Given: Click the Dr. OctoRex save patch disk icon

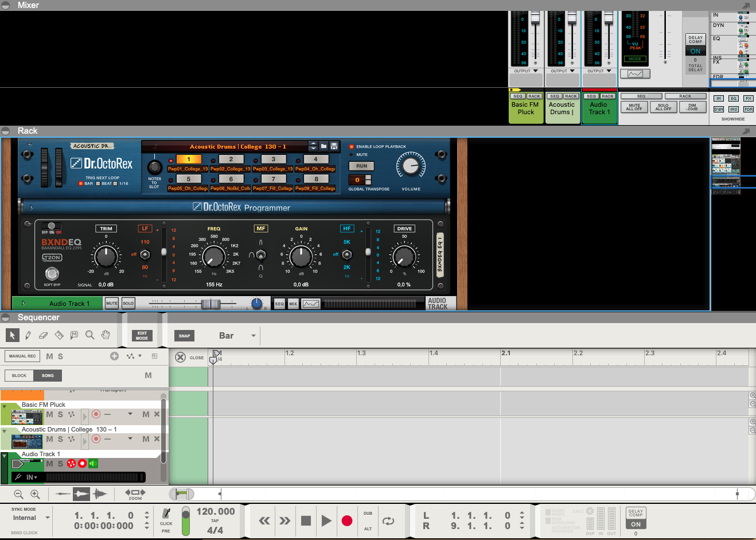Looking at the screenshot, I should 334,146.
